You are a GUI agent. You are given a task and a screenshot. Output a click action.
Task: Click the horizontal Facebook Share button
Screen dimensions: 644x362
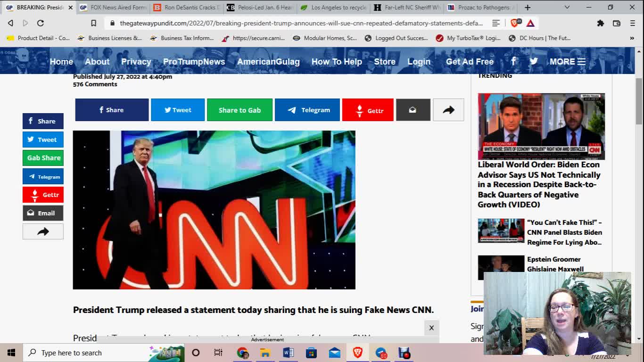click(112, 110)
